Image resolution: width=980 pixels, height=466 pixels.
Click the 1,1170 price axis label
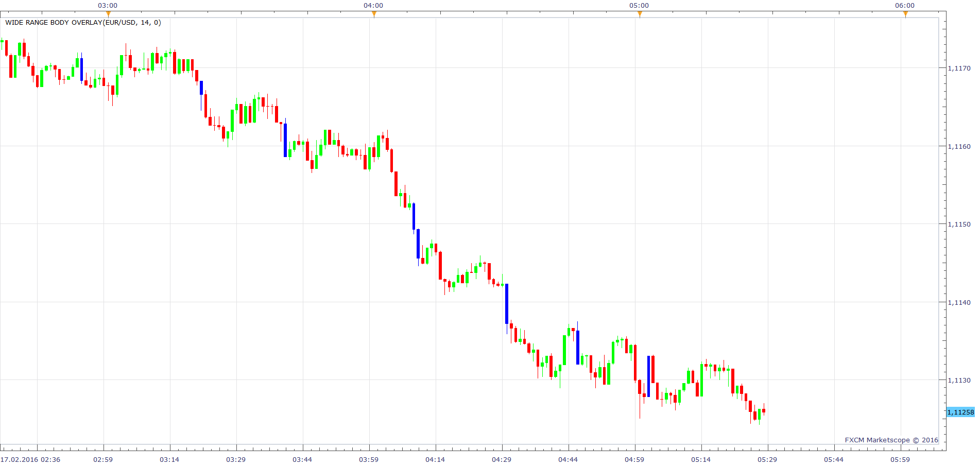pos(959,68)
